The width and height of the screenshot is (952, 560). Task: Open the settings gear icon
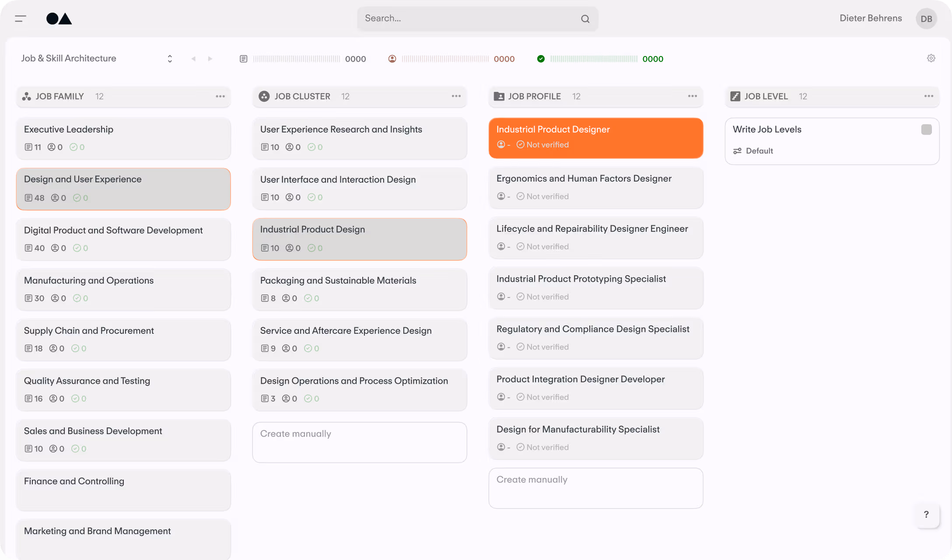[931, 58]
